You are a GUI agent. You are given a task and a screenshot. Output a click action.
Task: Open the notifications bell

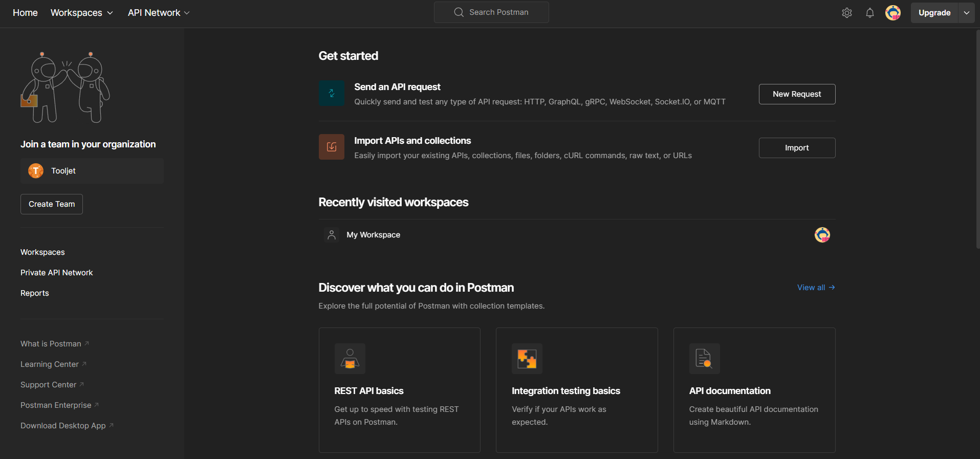869,13
